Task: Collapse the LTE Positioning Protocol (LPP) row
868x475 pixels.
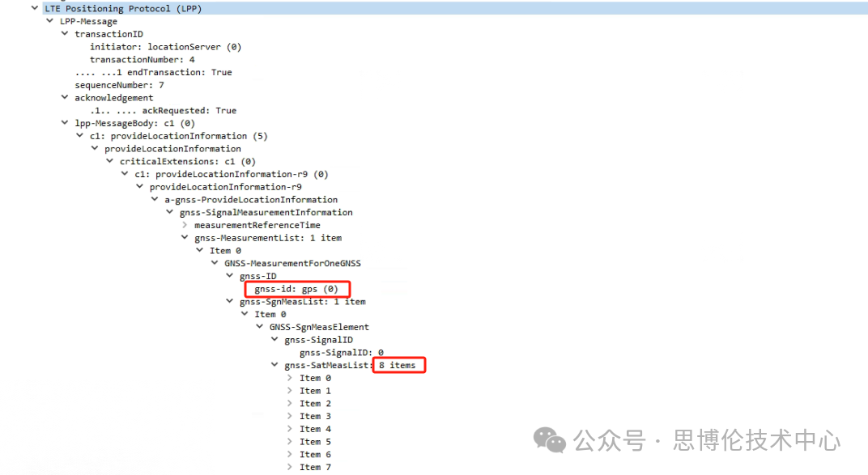Action: pos(34,9)
